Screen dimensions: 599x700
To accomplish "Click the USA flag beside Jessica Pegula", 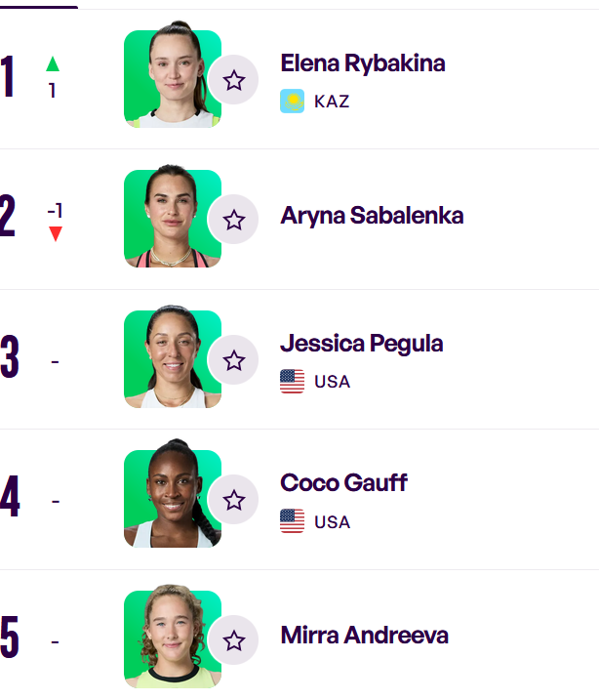I will point(292,382).
